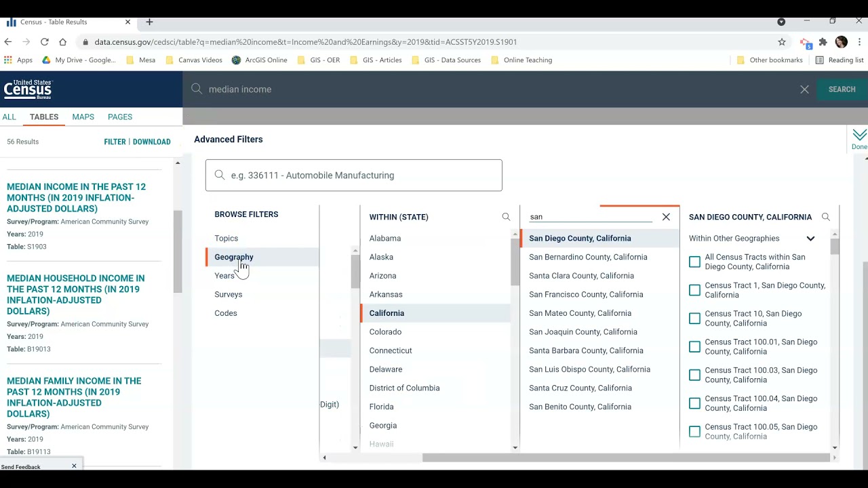Viewport: 868px width, 488px height.
Task: Dismiss the Send Feedback bar
Action: (74, 466)
